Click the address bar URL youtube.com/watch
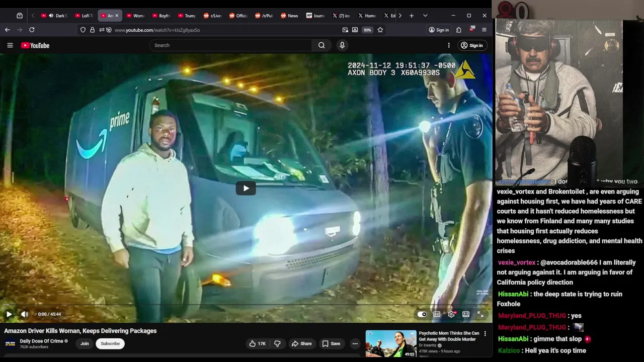644x362 pixels. click(x=157, y=30)
